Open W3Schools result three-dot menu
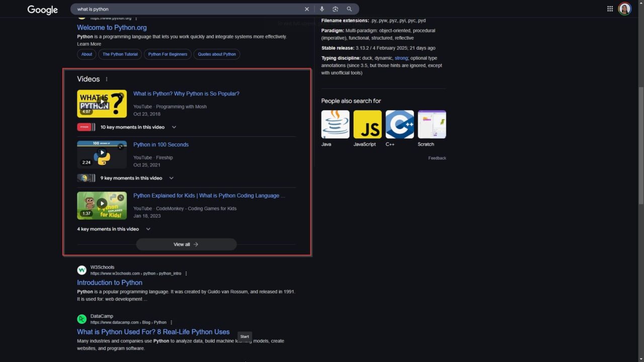The height and width of the screenshot is (362, 644). (x=186, y=274)
